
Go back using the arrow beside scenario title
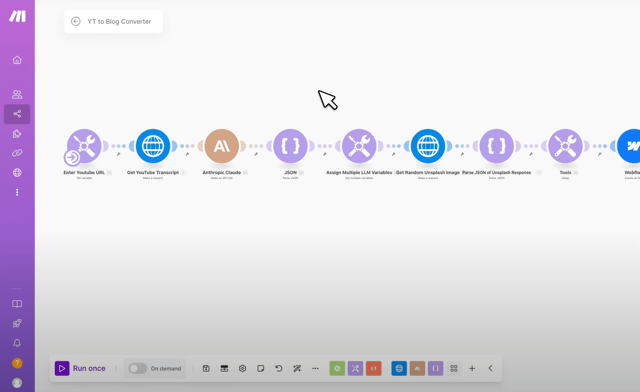76,21
